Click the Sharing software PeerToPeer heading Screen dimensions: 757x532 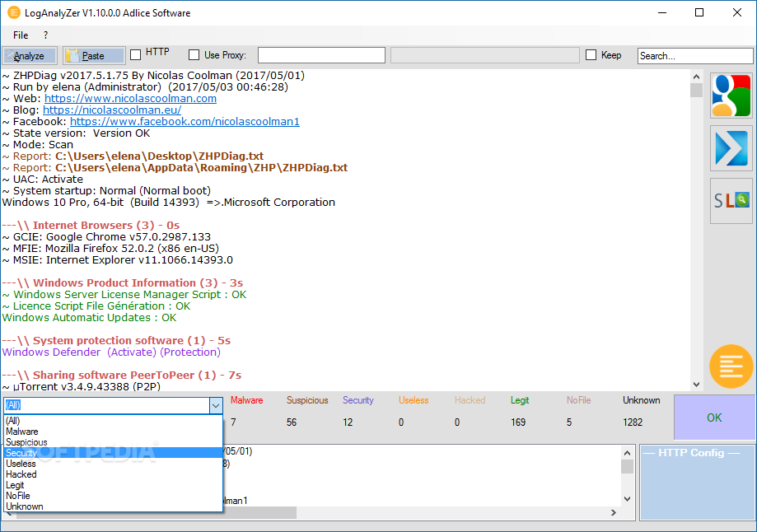(121, 375)
